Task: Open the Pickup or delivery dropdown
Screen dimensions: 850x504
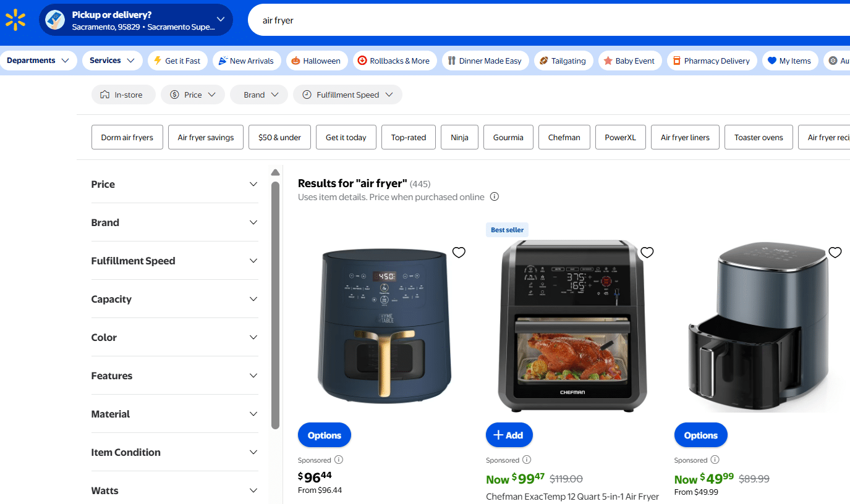Action: coord(136,20)
